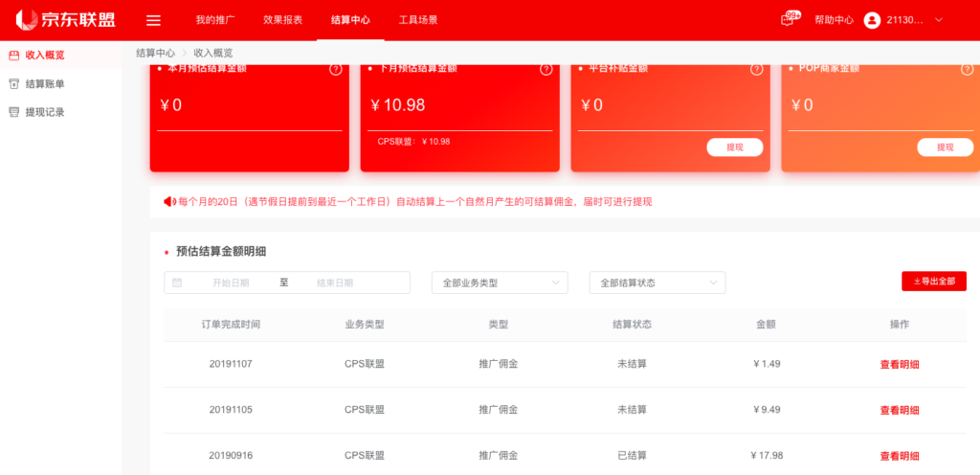980x475 pixels.
Task: Select 结算中心 tab
Action: click(350, 20)
